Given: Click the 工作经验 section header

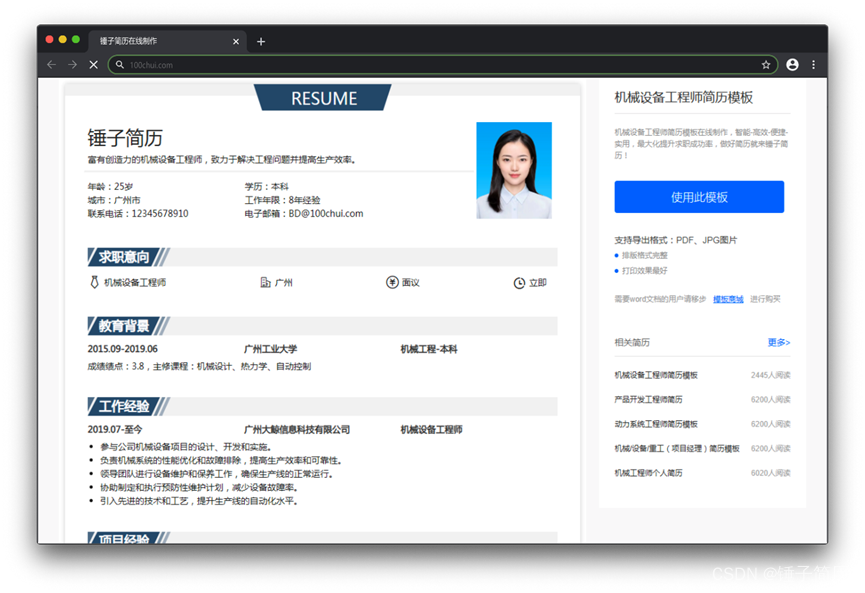Looking at the screenshot, I should coord(124,407).
